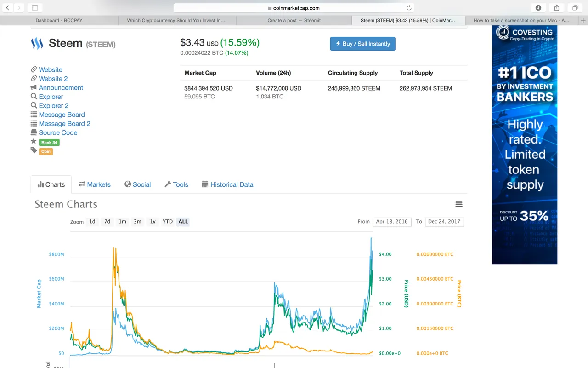588x368 pixels.
Task: Switch to Create a post — Steemit tab
Action: (294, 21)
